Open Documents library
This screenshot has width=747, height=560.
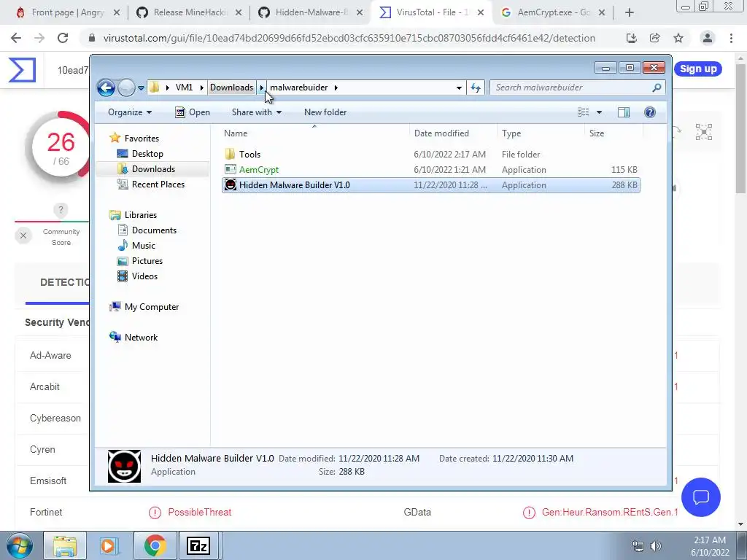pyautogui.click(x=154, y=230)
